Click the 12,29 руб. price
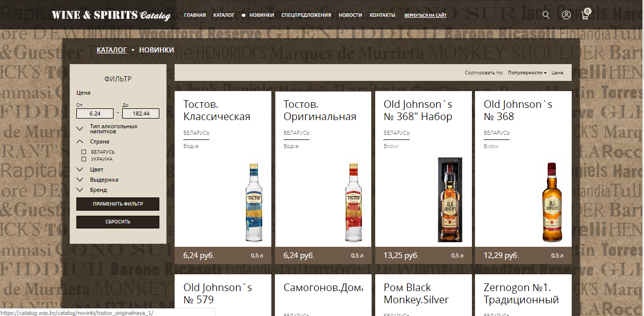The image size is (644, 316). pyautogui.click(x=501, y=255)
